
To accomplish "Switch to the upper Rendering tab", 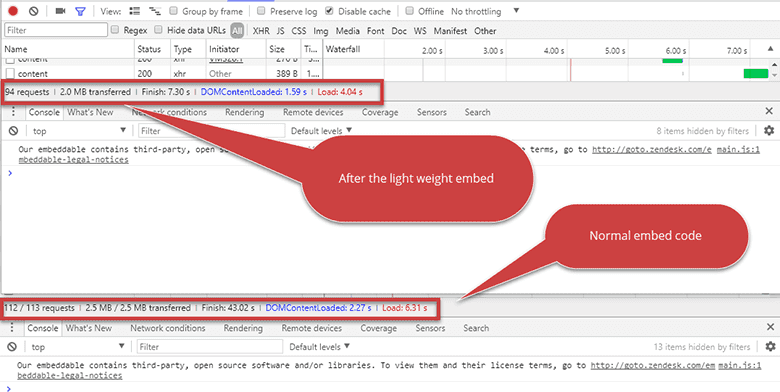I will point(244,112).
